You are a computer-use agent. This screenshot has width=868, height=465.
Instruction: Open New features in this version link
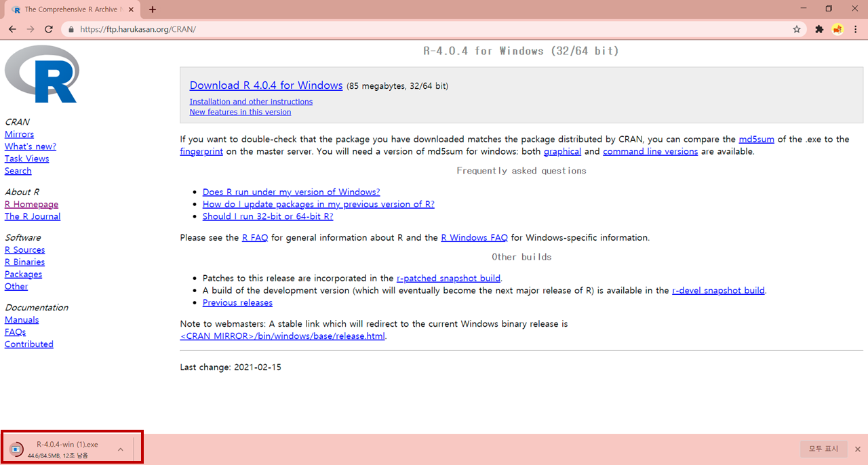coord(240,112)
